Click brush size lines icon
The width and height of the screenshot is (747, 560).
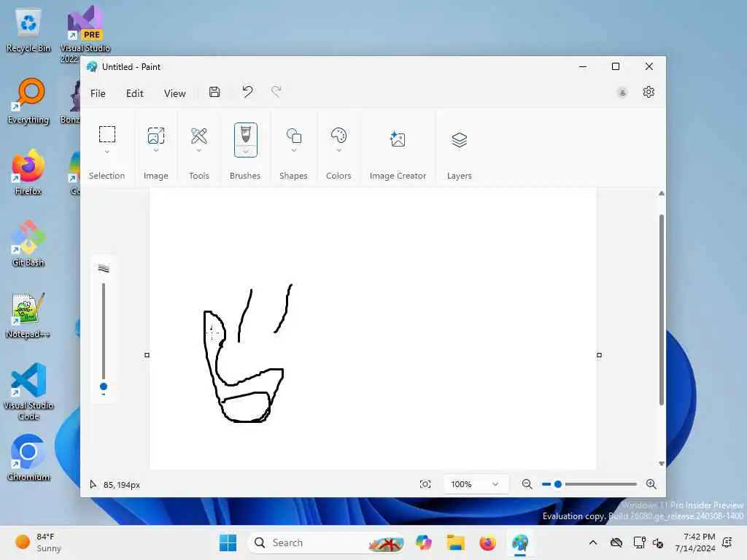104,268
